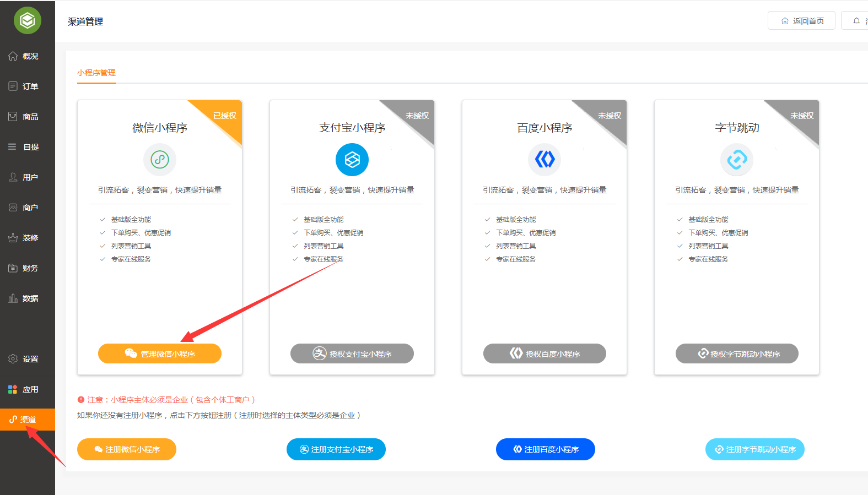Click the 已授权 badge on WeChat card
Image resolution: width=868 pixels, height=495 pixels.
[x=225, y=116]
